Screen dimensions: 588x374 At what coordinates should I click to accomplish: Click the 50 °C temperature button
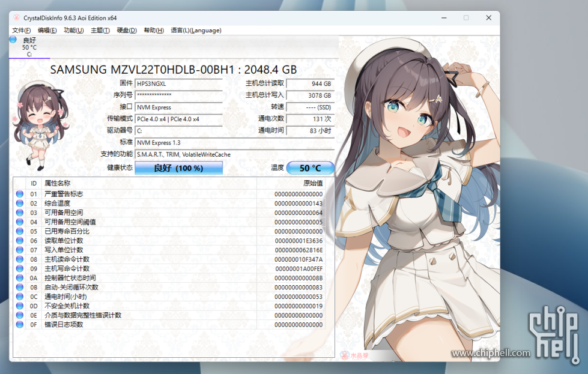(x=310, y=168)
